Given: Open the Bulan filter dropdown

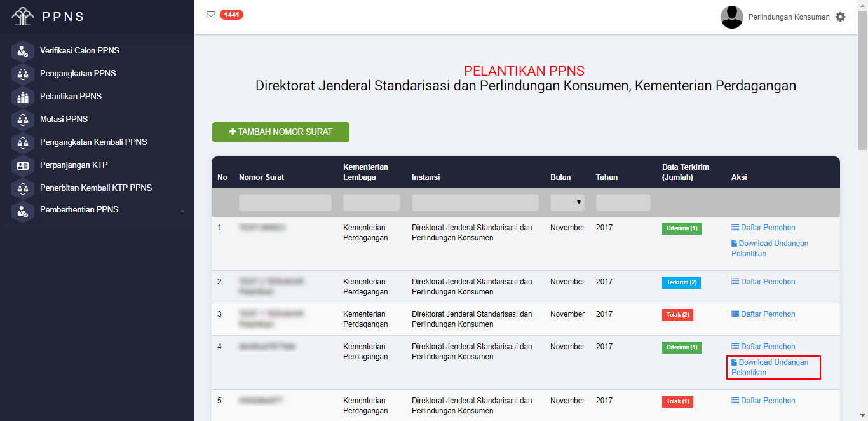Looking at the screenshot, I should [x=567, y=202].
